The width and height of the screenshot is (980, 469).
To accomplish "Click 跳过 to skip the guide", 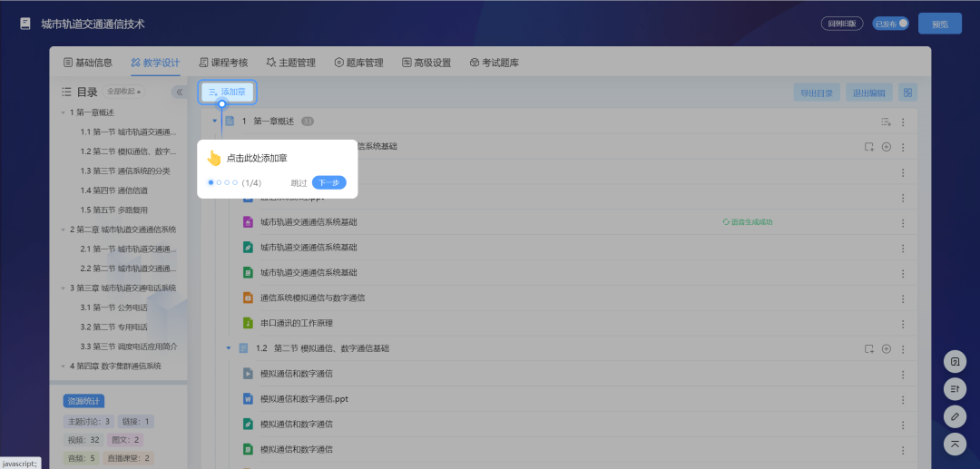I will [299, 183].
